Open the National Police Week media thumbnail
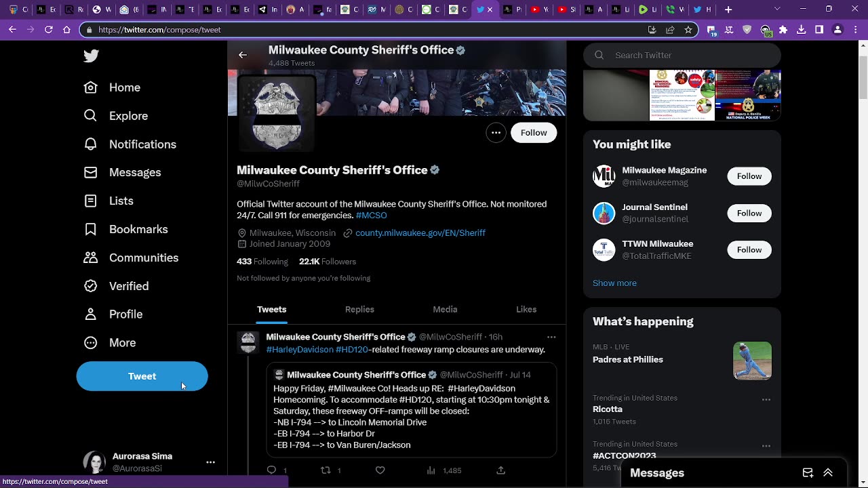This screenshot has width=868, height=488. click(748, 95)
